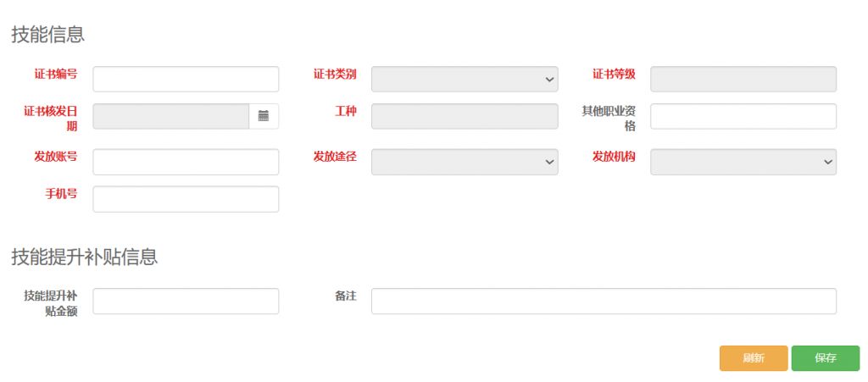
Task: Click the 手机号 label
Action: click(61, 194)
